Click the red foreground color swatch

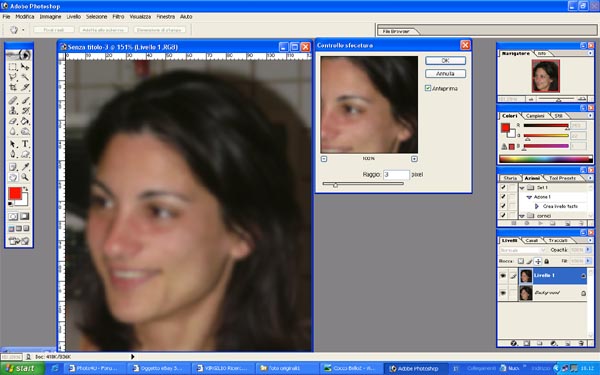click(x=15, y=194)
